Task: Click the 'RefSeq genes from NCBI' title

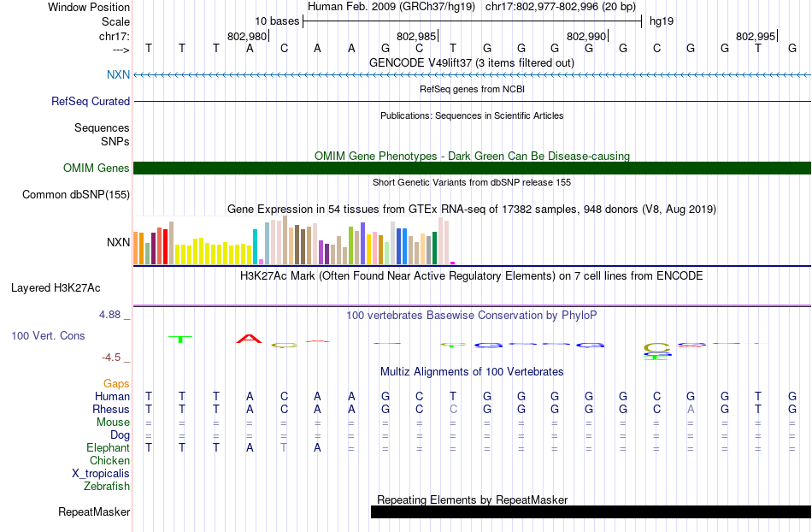Action: coord(472,89)
